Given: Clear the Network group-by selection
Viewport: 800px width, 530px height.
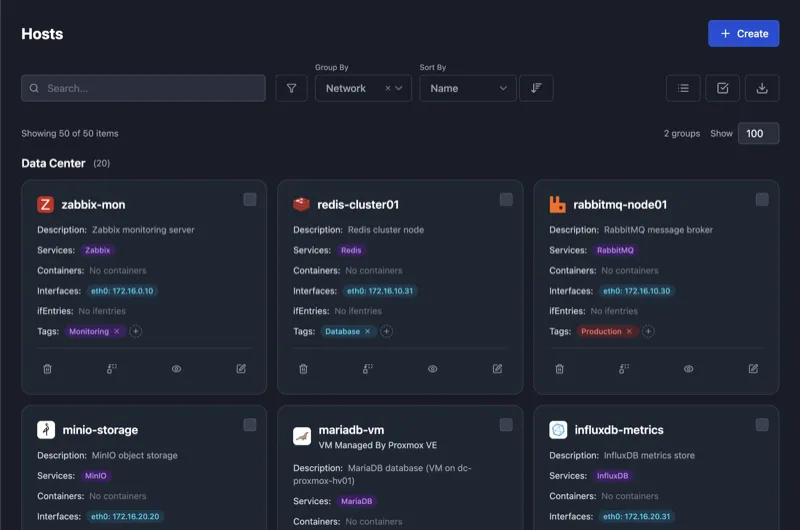Looking at the screenshot, I should point(388,88).
